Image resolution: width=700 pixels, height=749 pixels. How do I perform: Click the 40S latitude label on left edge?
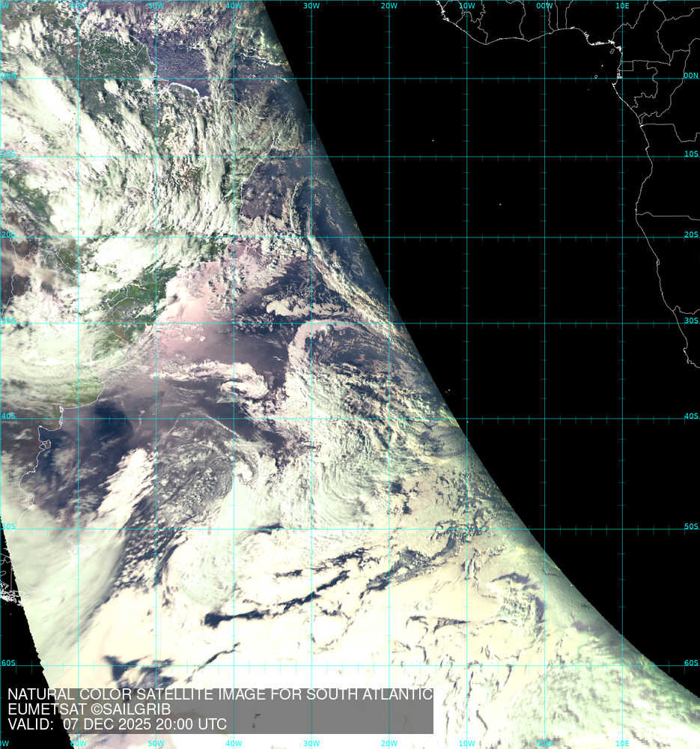click(8, 416)
